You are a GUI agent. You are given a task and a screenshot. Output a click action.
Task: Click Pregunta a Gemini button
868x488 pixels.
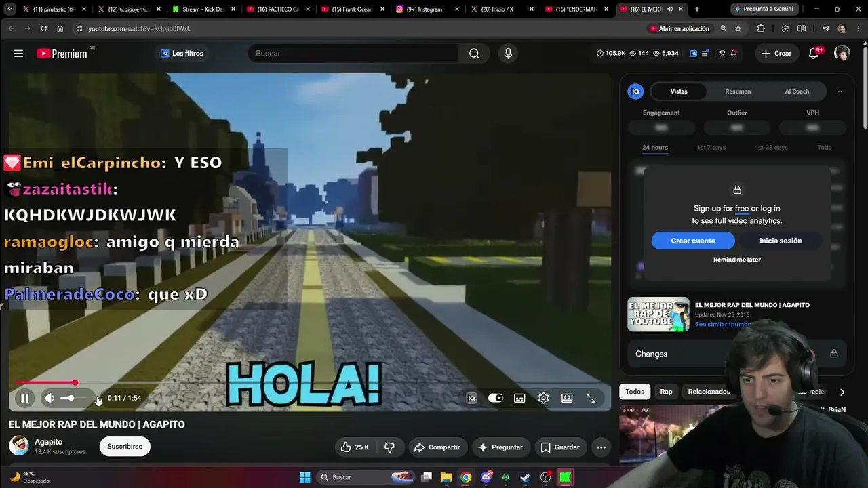pos(763,9)
